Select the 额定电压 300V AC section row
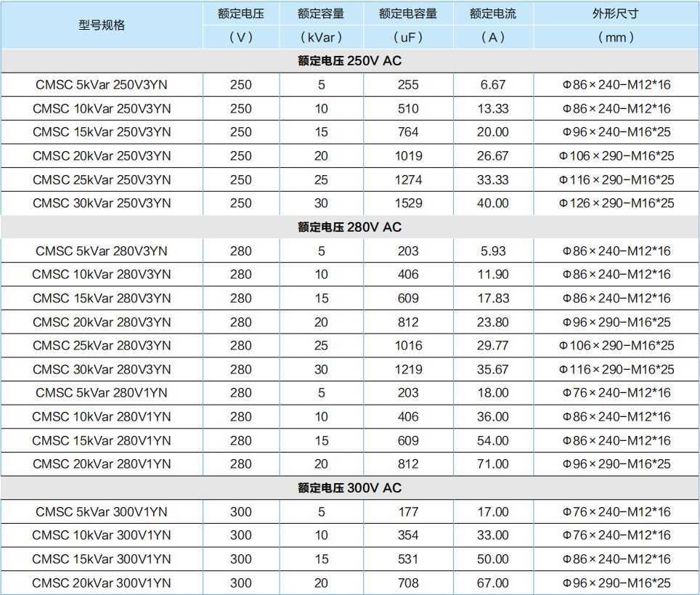700x595 pixels. coord(350,487)
